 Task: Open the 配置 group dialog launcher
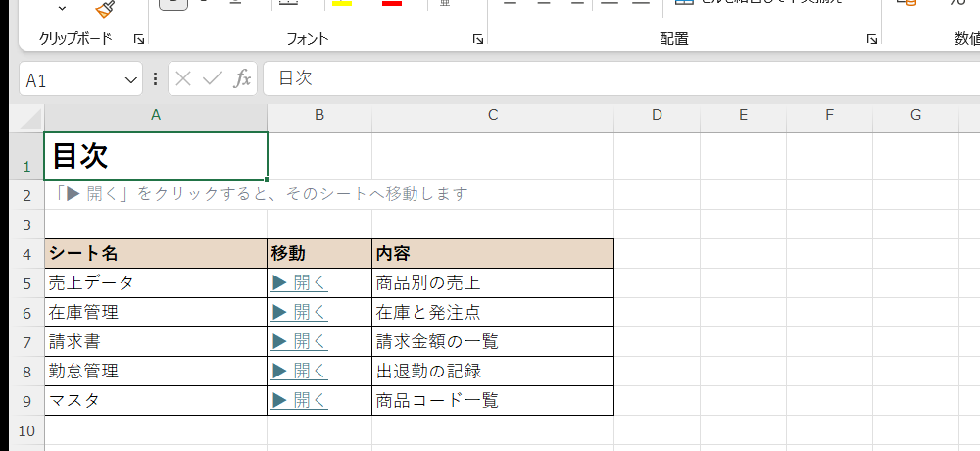click(x=871, y=40)
